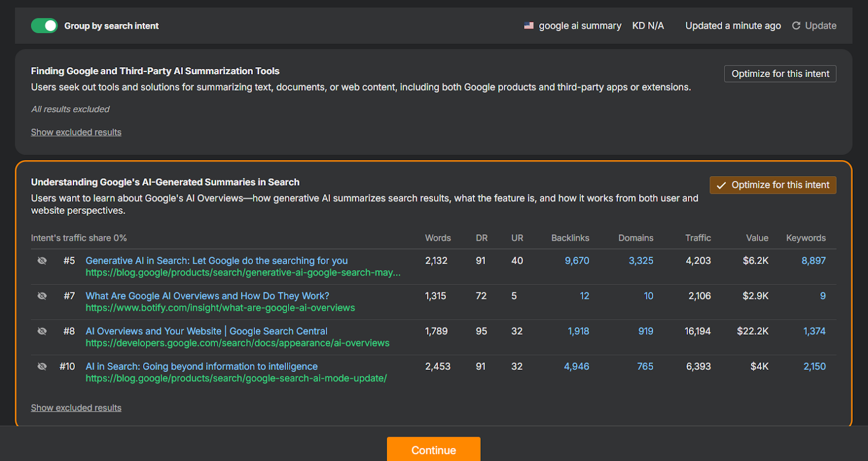Click the orange Continue button
Image resolution: width=868 pixels, height=461 pixels.
(x=433, y=450)
